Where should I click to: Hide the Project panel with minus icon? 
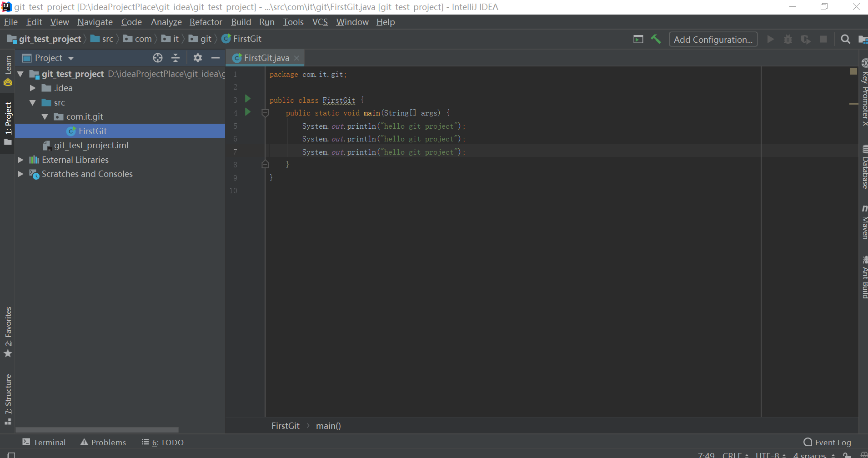tap(216, 58)
